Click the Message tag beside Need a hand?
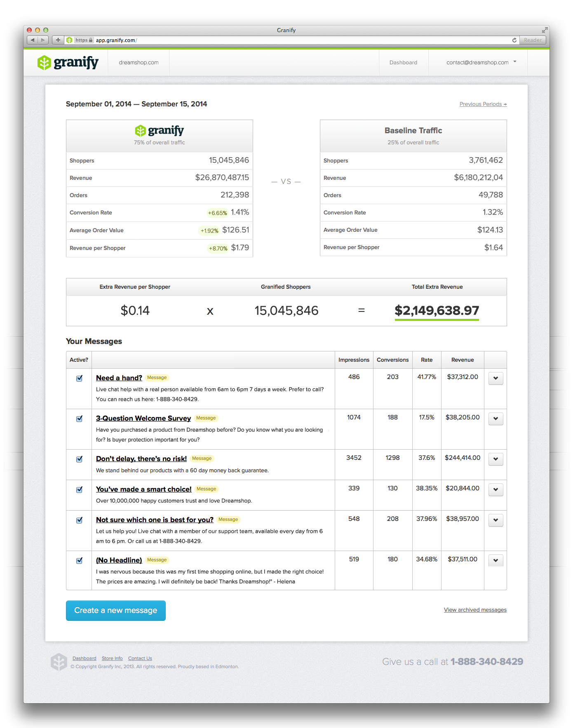 click(157, 378)
